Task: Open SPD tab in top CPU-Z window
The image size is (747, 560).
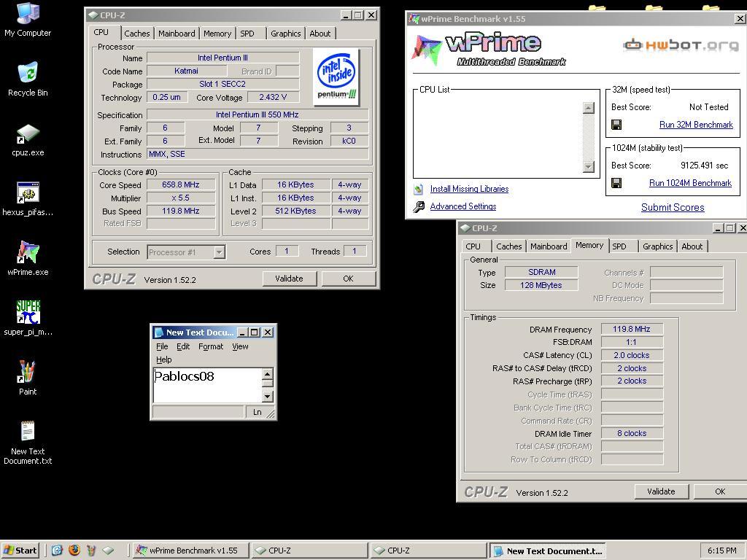Action: coord(247,34)
